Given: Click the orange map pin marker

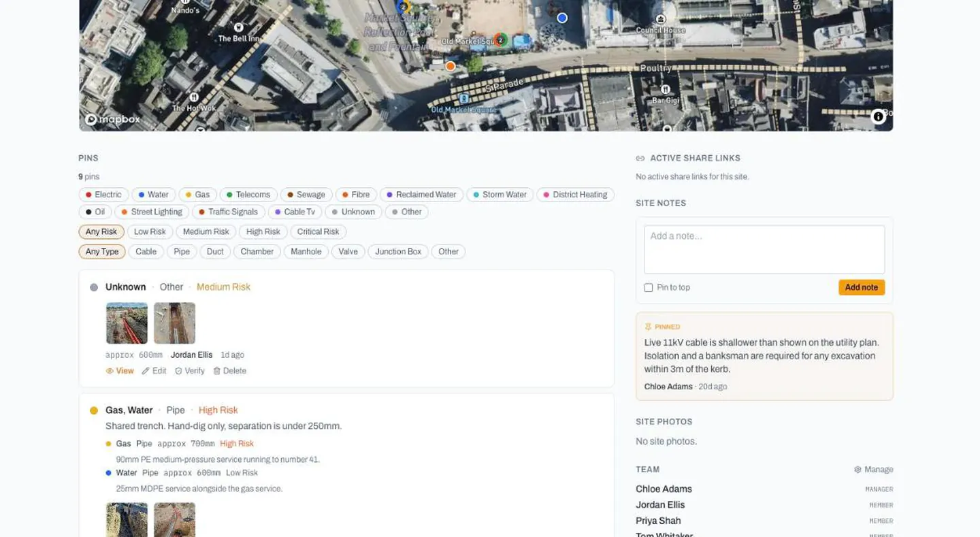Looking at the screenshot, I should (x=450, y=66).
